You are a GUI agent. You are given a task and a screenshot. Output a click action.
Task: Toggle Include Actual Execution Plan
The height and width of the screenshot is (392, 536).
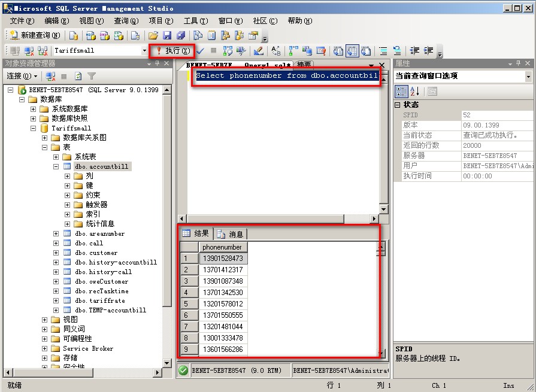tap(293, 51)
